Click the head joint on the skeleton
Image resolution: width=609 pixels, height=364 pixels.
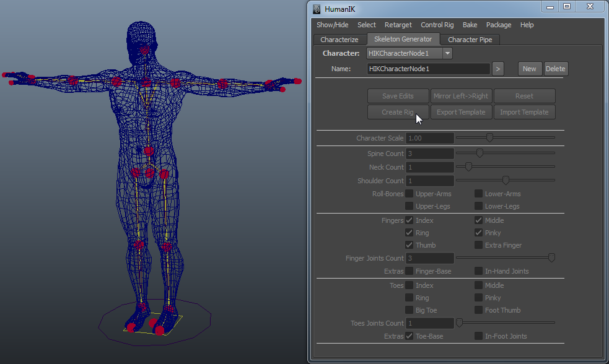[x=145, y=50]
